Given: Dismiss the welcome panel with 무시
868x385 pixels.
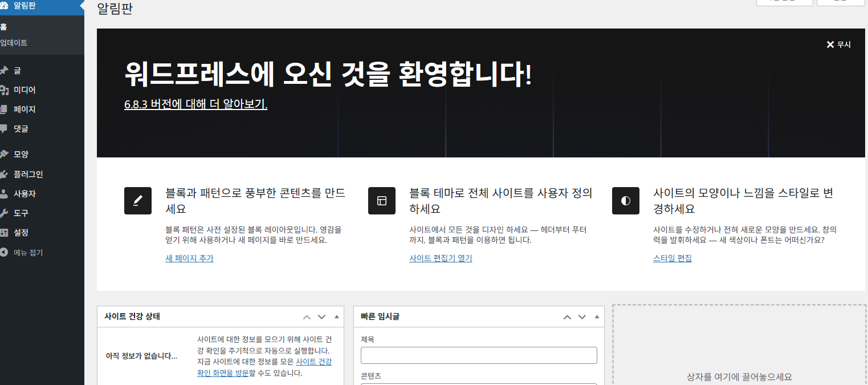Looking at the screenshot, I should click(x=838, y=44).
